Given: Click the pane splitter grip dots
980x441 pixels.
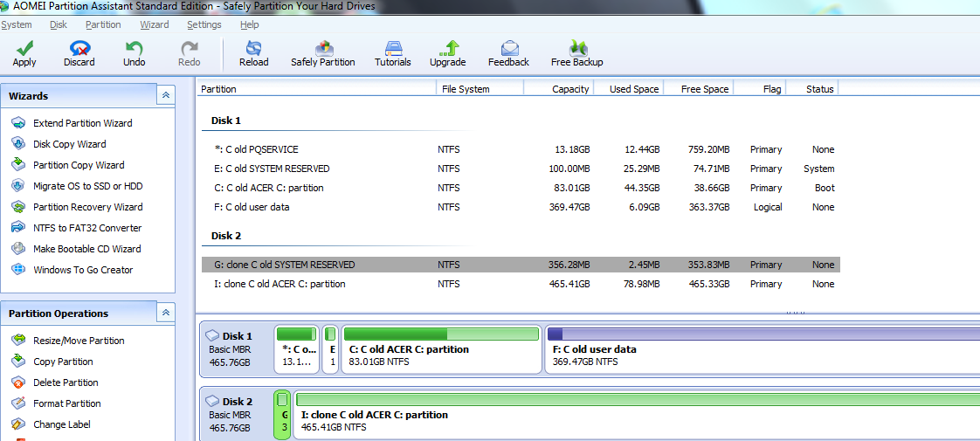Looking at the screenshot, I should point(796,312).
